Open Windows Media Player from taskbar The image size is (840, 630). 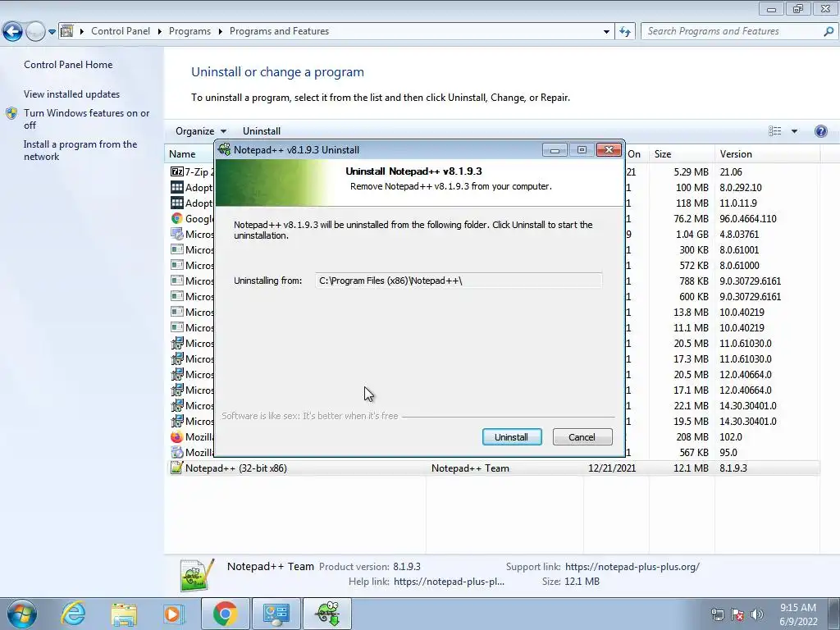coord(173,614)
